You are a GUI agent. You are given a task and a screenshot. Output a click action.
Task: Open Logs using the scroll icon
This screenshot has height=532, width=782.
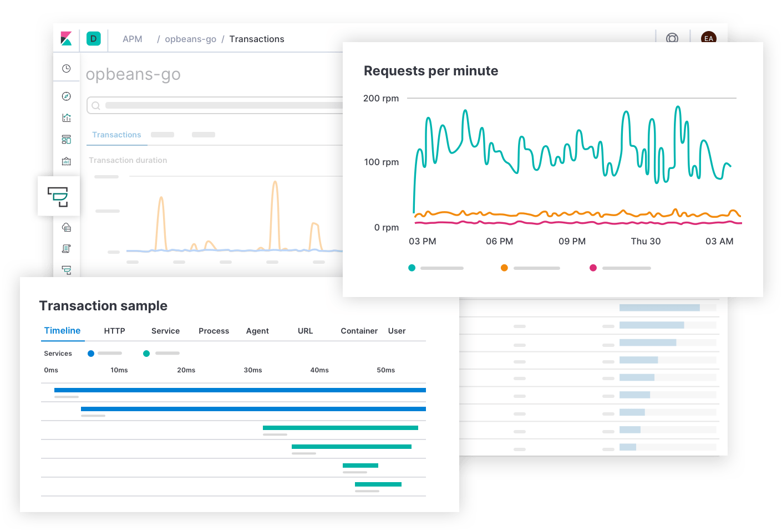click(67, 248)
